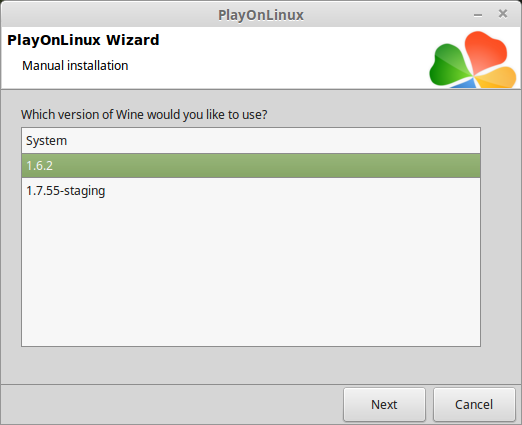Close the PlayOnLinux wizard window

tap(503, 14)
